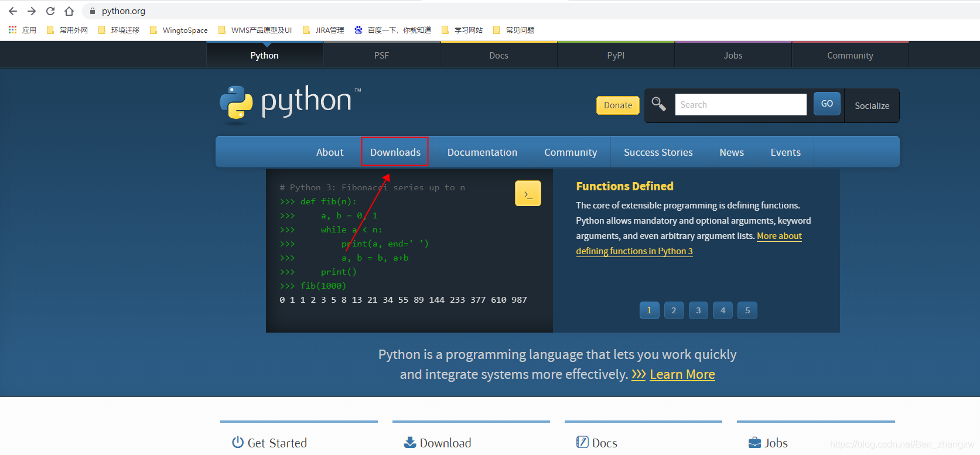Click the Docs heading text at bottom
Screen dimensions: 980x455
(605, 443)
